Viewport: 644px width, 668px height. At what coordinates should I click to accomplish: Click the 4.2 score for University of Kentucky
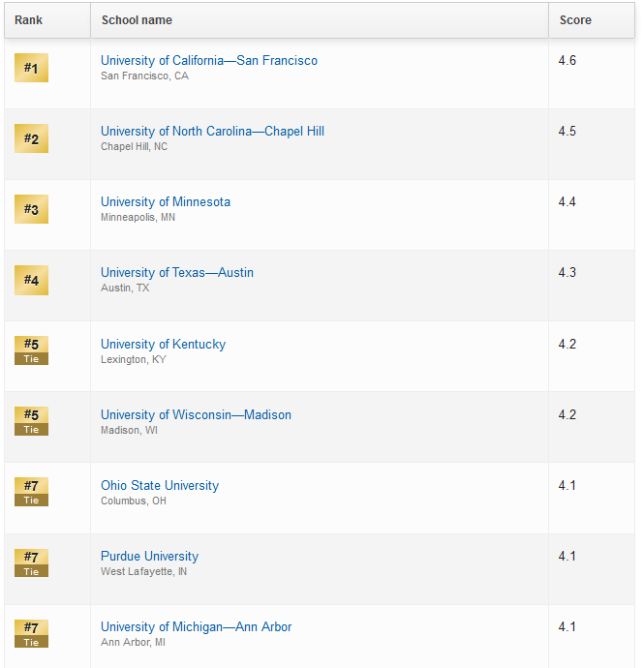point(567,345)
